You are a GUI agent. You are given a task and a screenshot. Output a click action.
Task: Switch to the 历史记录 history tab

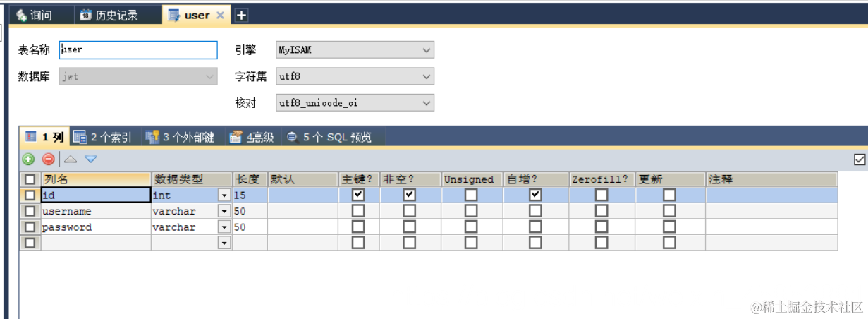109,15
